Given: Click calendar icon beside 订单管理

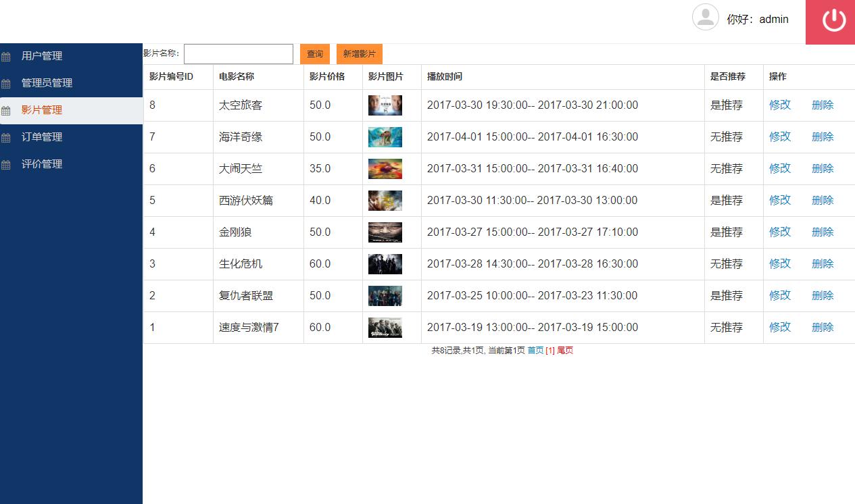Looking at the screenshot, I should (6, 138).
